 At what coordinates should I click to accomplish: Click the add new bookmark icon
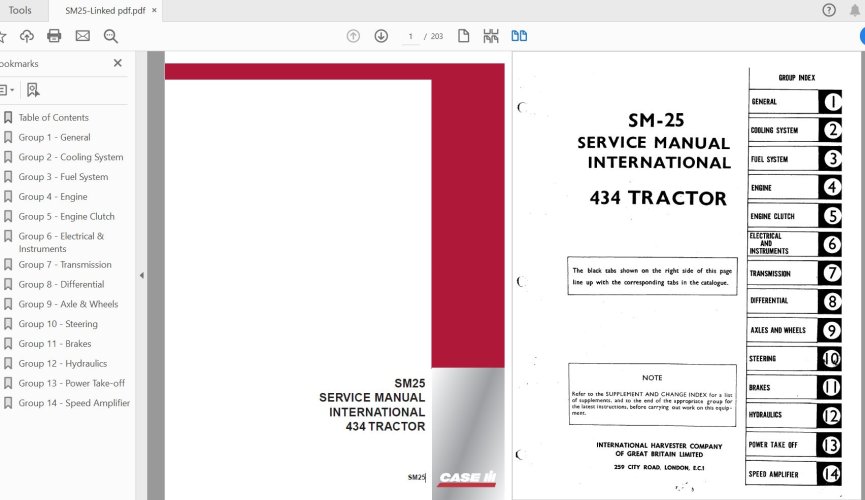[x=33, y=89]
